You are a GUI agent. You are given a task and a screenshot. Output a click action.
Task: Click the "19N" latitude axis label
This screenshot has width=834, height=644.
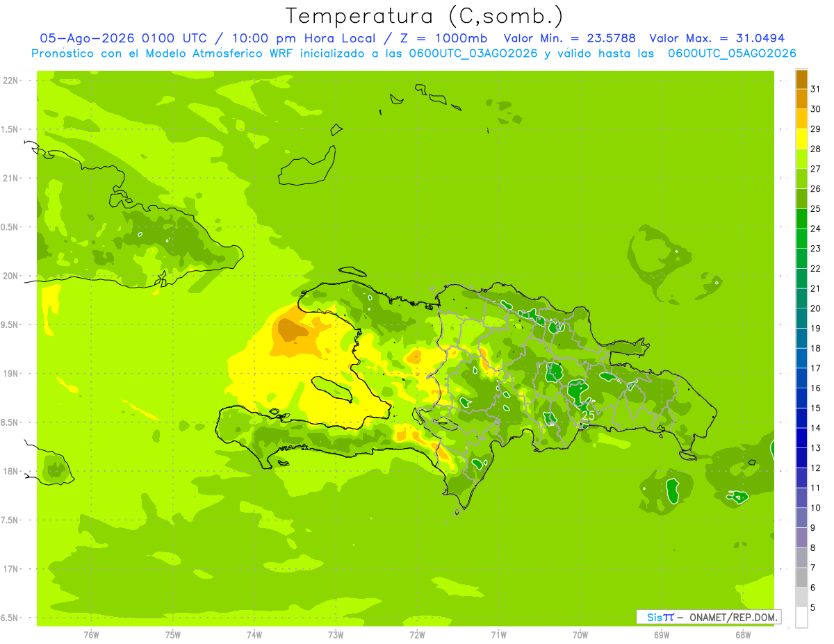tap(10, 373)
